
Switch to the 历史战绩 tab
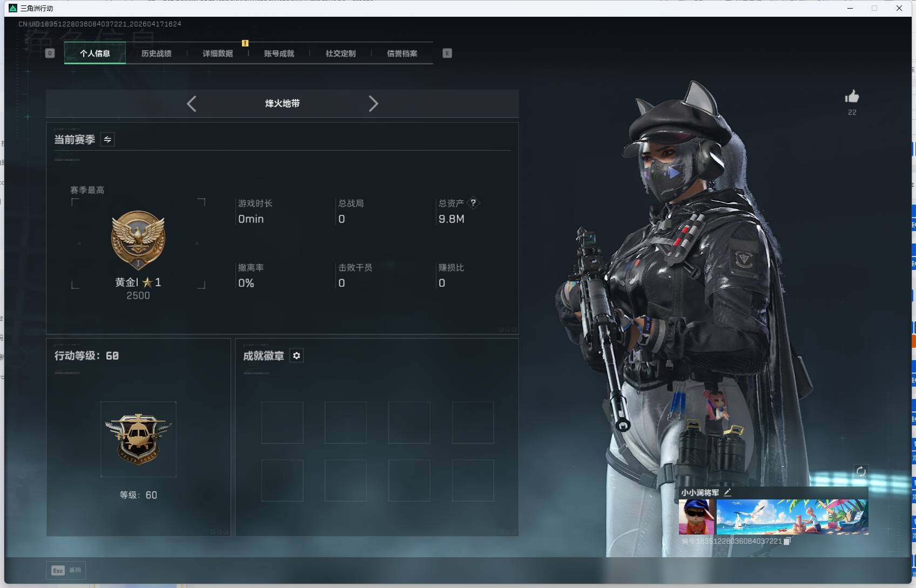[157, 53]
